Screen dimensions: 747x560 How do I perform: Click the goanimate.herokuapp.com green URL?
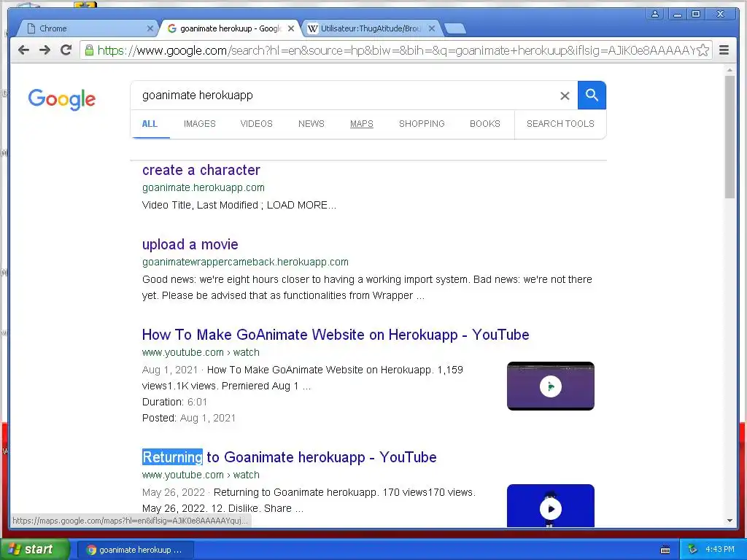(204, 187)
